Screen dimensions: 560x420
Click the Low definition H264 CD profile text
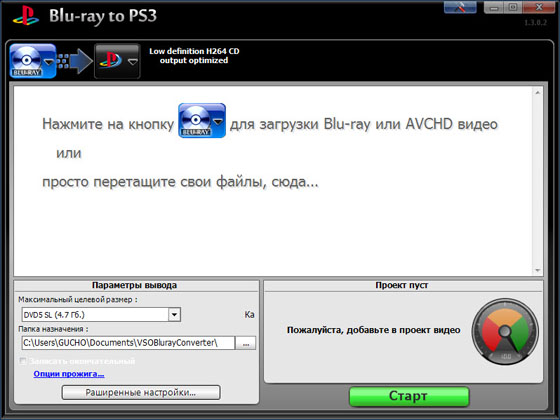(194, 56)
